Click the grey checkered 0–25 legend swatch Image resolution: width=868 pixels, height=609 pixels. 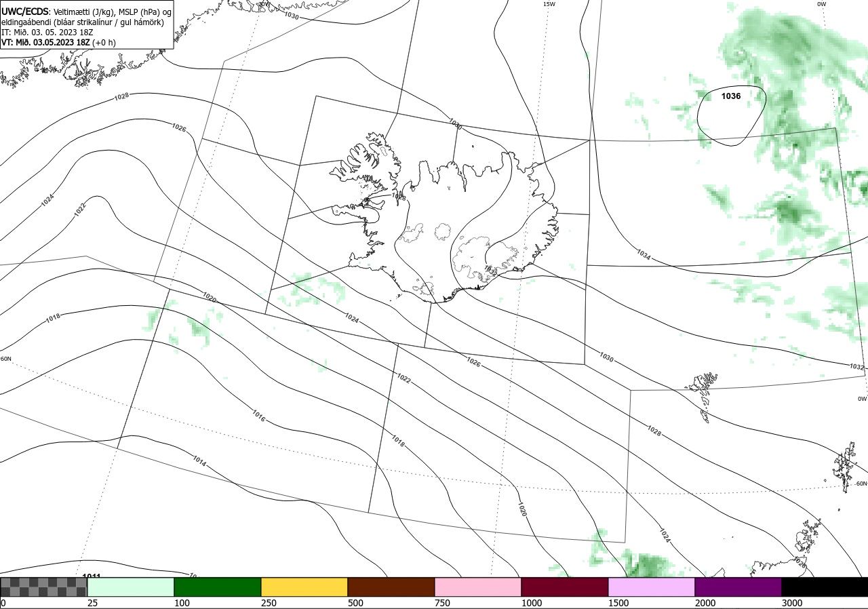pos(43,587)
